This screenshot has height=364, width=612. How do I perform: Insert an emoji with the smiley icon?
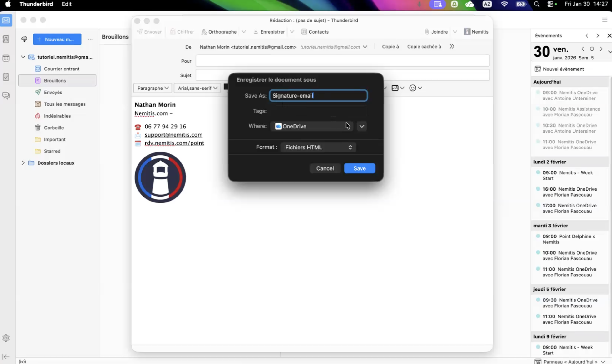coord(413,88)
